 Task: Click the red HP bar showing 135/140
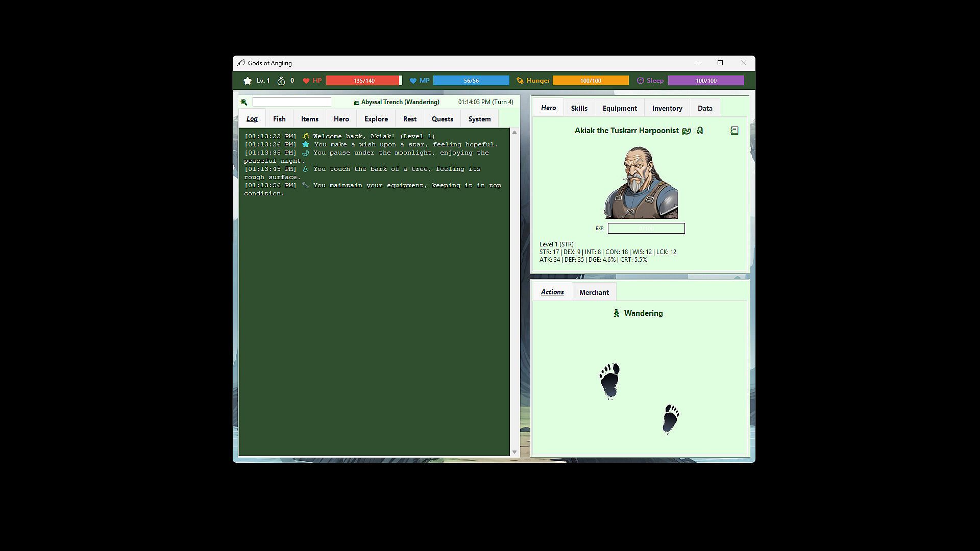tap(363, 81)
